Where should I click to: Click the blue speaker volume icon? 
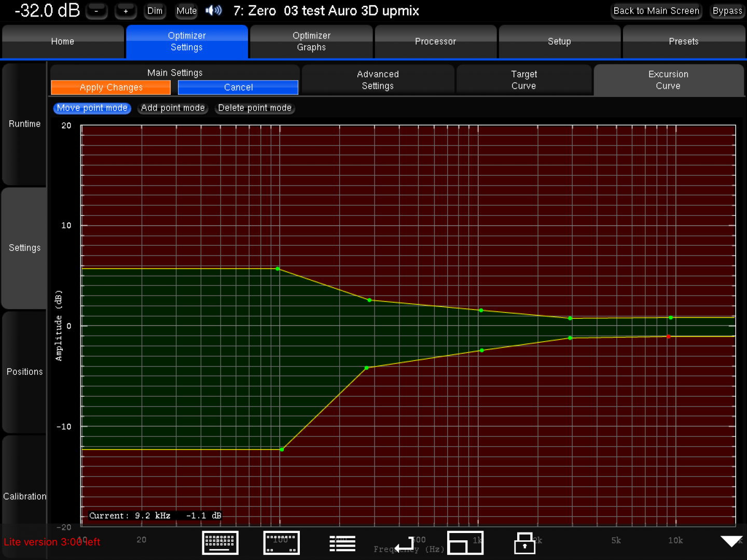pyautogui.click(x=214, y=10)
